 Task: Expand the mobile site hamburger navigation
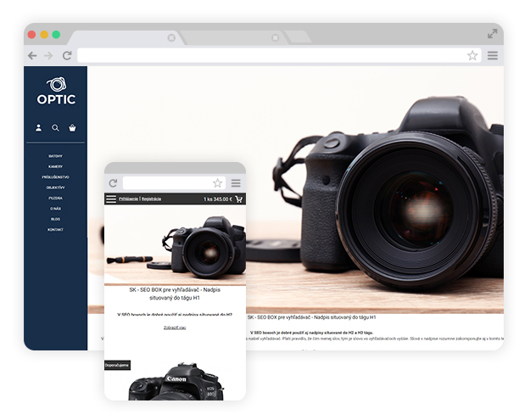pos(111,199)
